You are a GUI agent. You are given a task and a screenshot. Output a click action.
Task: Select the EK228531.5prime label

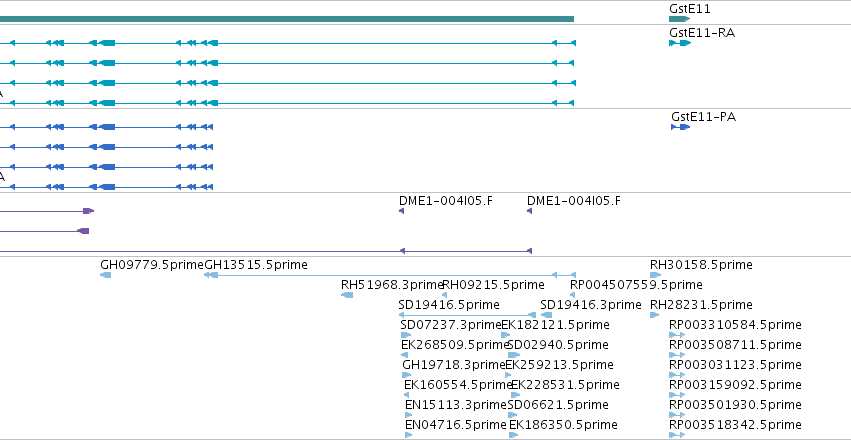pyautogui.click(x=565, y=385)
